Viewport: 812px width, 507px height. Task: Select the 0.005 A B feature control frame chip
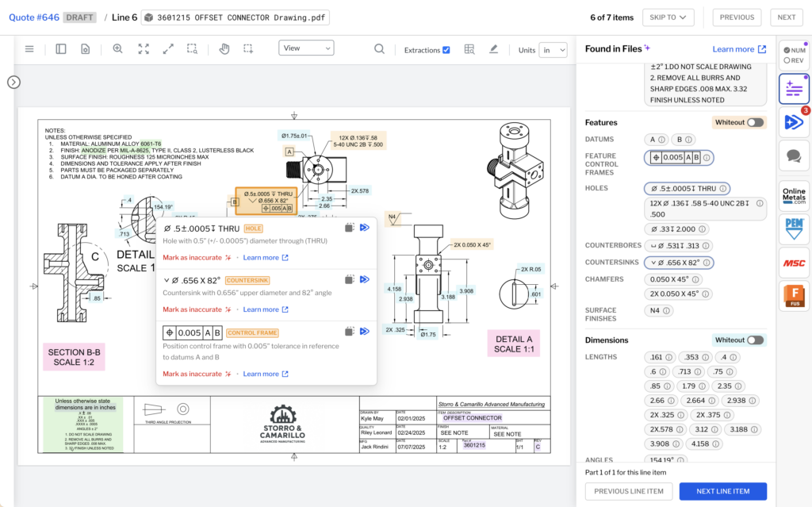pos(679,158)
